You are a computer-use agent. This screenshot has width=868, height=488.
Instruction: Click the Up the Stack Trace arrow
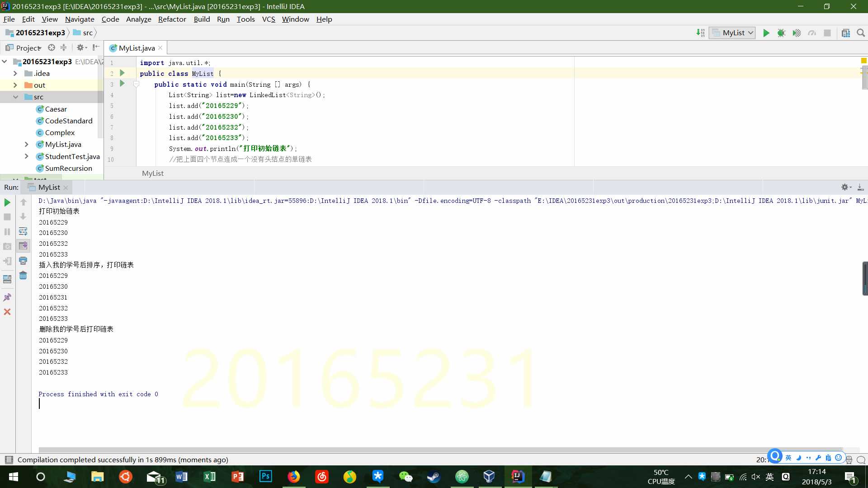coord(23,202)
